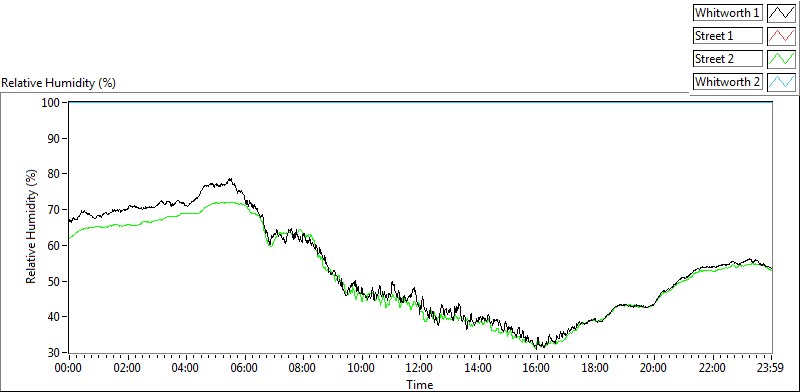Select the Street 1 legend label
The image size is (800, 392).
tap(728, 36)
